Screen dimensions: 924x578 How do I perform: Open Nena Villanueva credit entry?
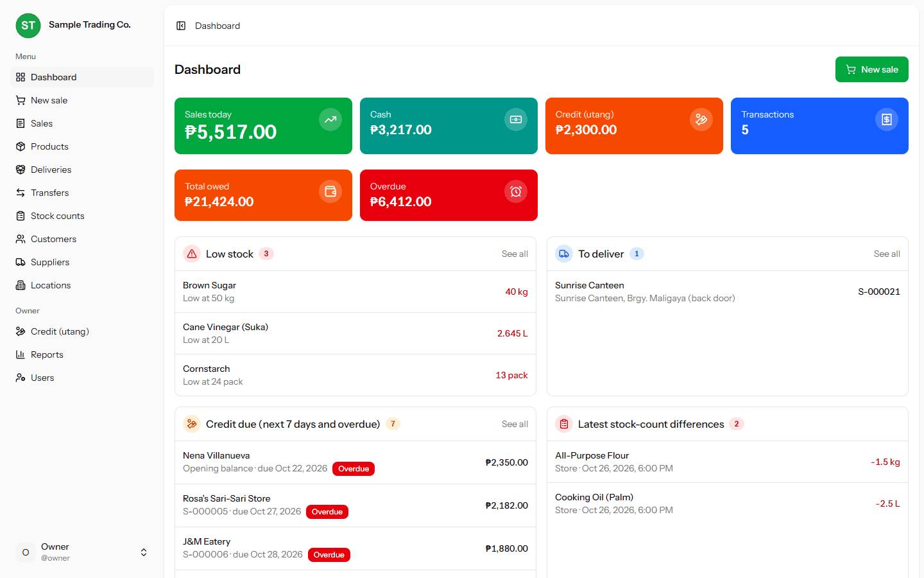click(355, 462)
